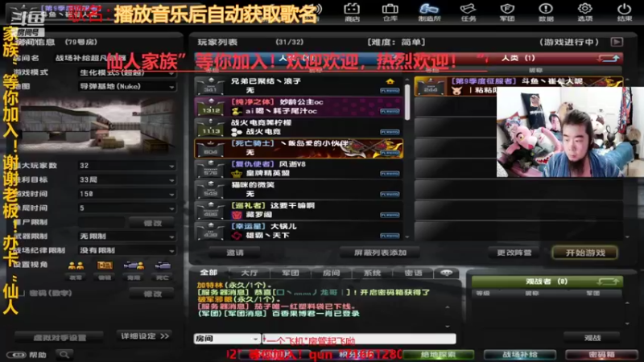The image size is (644, 362).
Task: Click 修改 button beside password field
Action: click(x=152, y=294)
